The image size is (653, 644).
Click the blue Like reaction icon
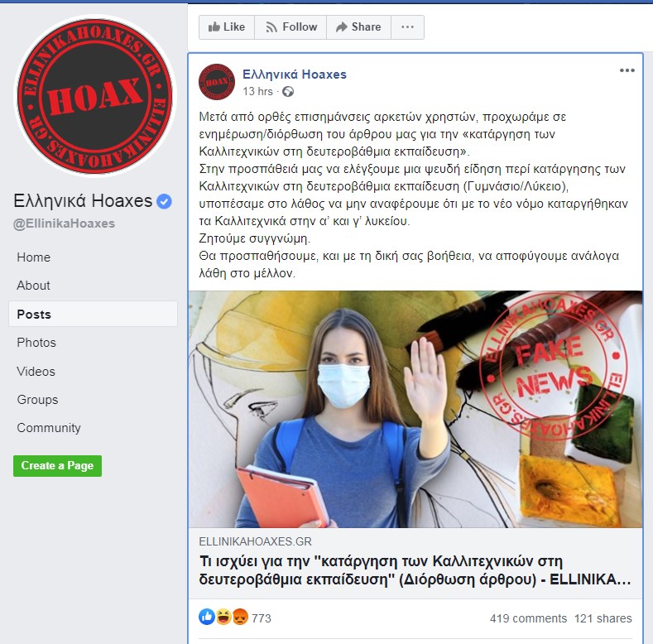coord(207,617)
